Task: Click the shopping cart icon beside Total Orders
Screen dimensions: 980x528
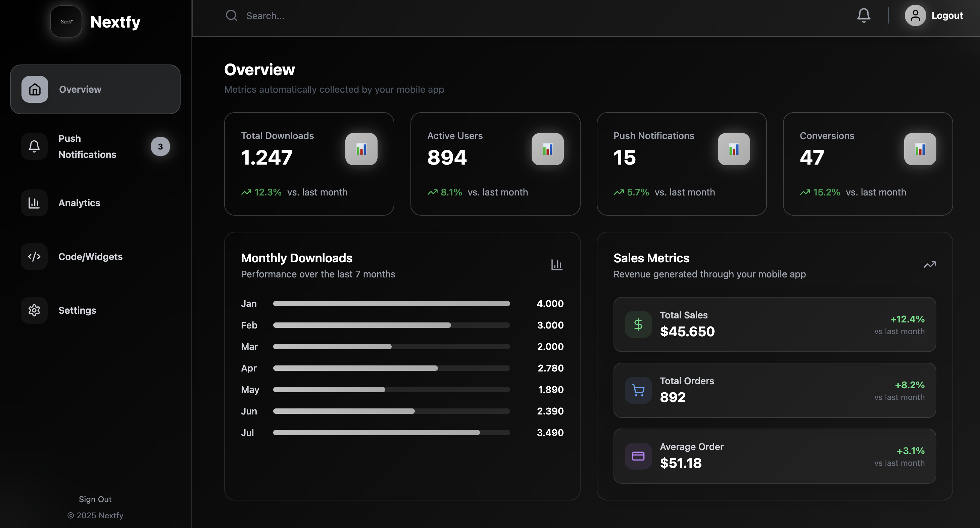Action: (638, 390)
